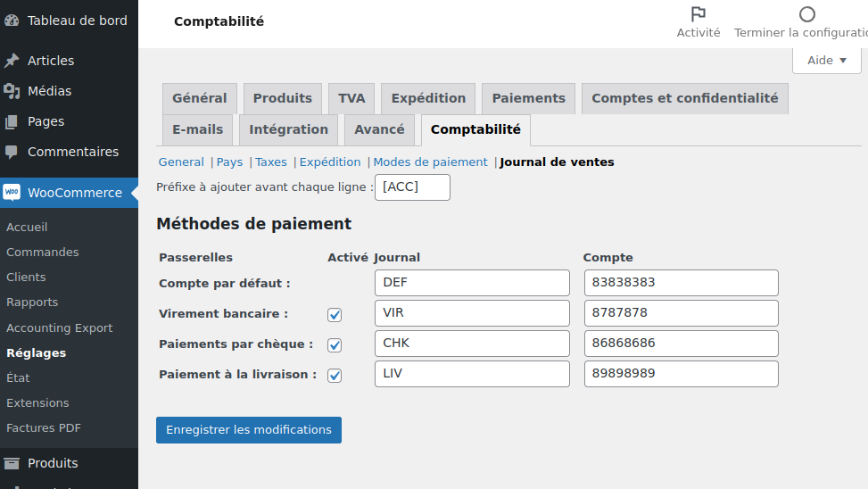The height and width of the screenshot is (489, 868).
Task: Click Enregistrer les modifications button
Action: [248, 430]
